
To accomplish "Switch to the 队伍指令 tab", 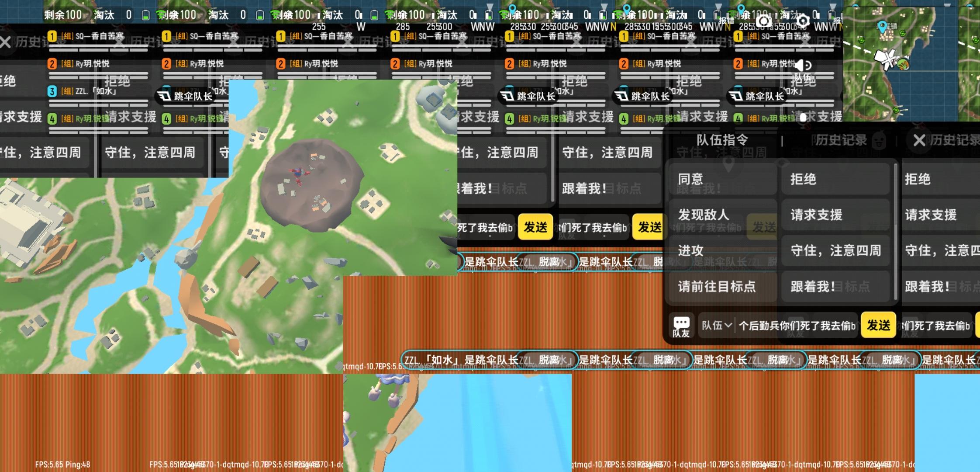I will point(722,140).
